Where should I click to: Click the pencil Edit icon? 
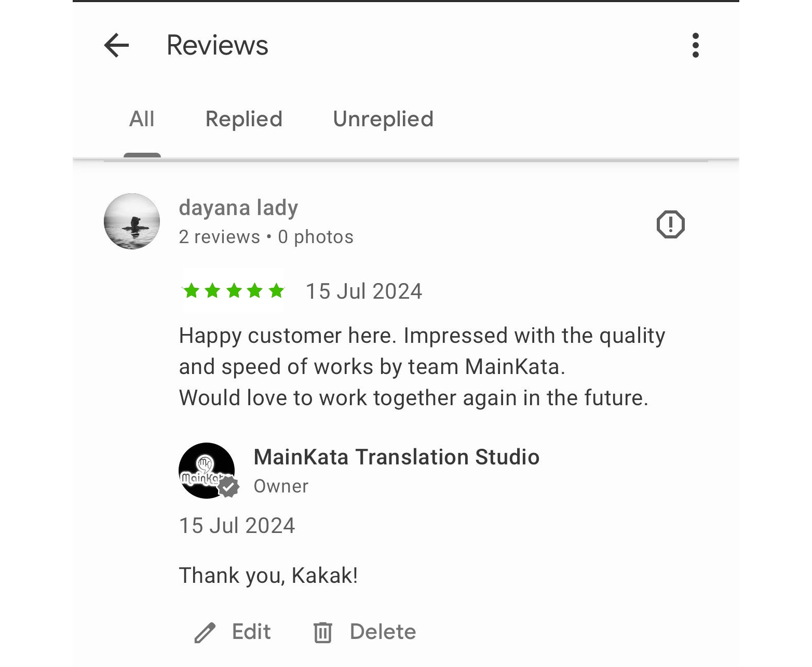point(205,633)
